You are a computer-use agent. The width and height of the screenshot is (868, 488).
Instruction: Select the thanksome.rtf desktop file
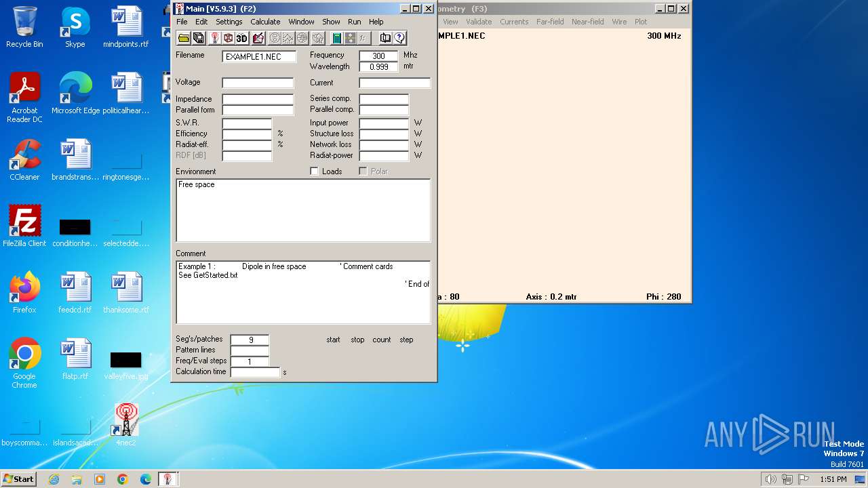coord(126,293)
